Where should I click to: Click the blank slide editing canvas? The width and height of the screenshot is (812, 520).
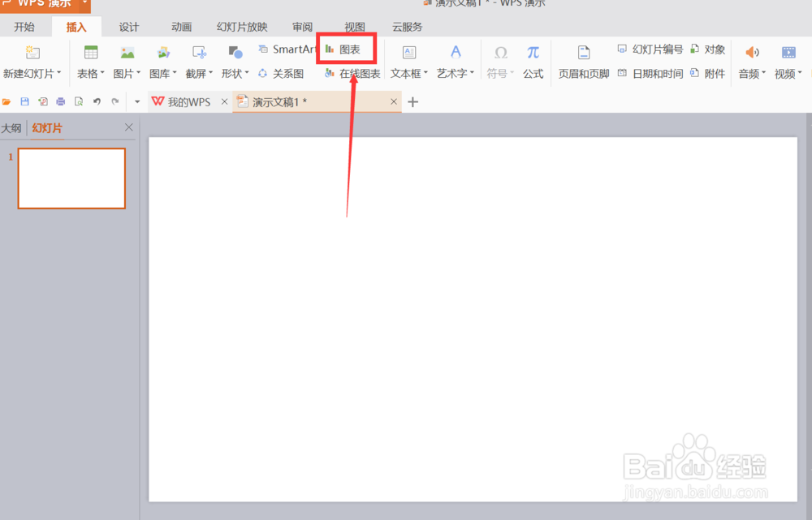pos(473,320)
